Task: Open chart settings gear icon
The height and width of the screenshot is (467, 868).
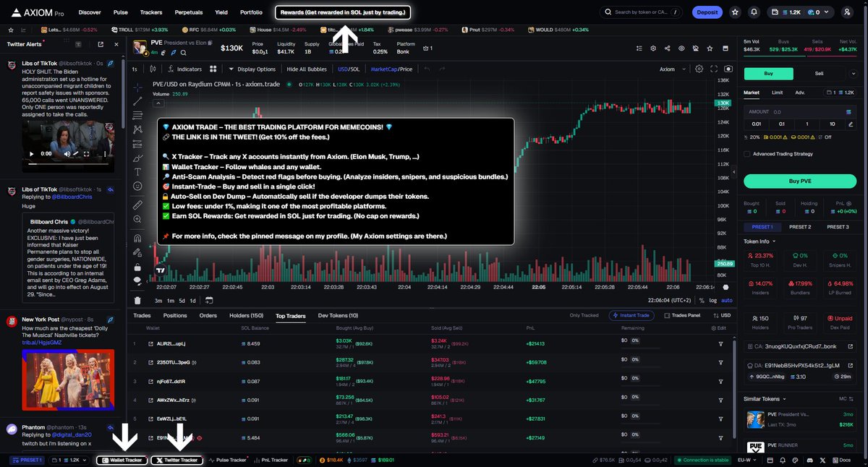Action: pos(699,69)
